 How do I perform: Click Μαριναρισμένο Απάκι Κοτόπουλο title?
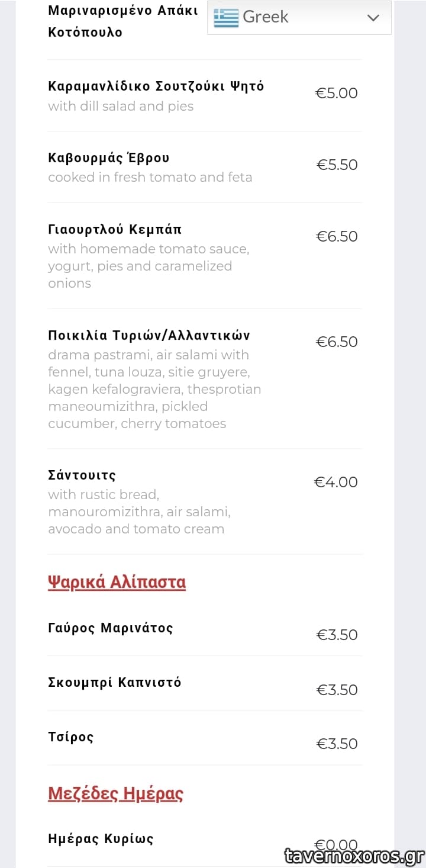point(123,21)
